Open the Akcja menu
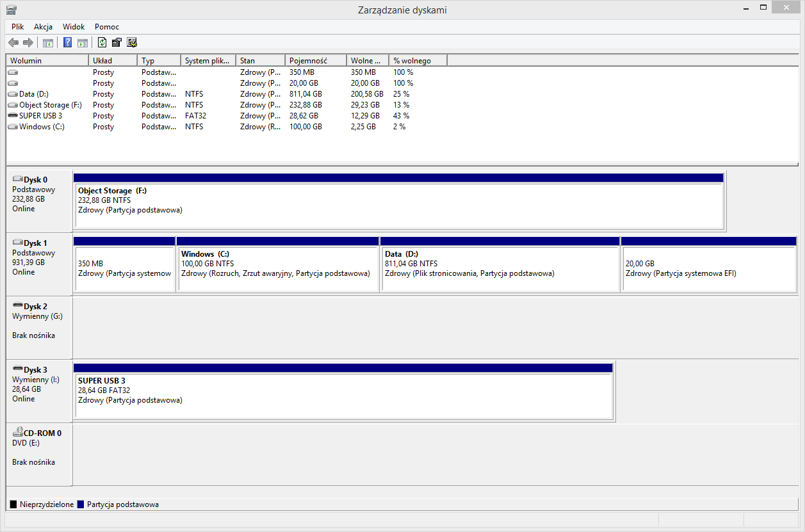 pyautogui.click(x=43, y=27)
